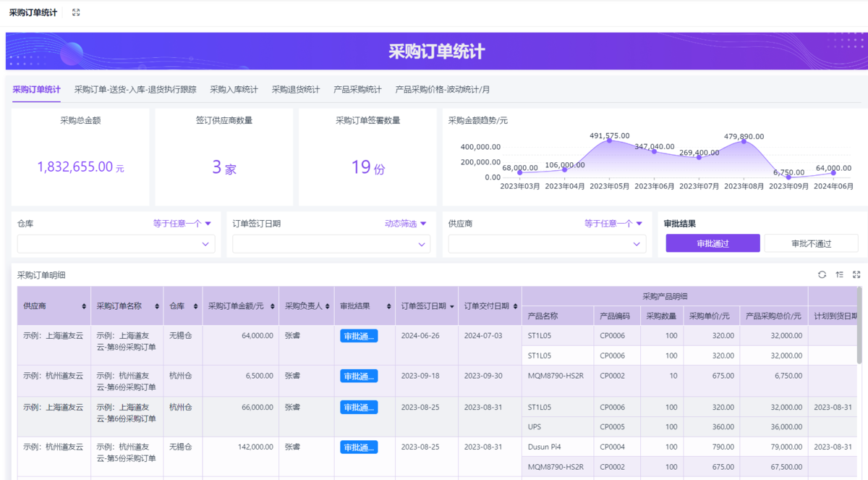
Task: Sort table by 供应商 column
Action: click(85, 306)
